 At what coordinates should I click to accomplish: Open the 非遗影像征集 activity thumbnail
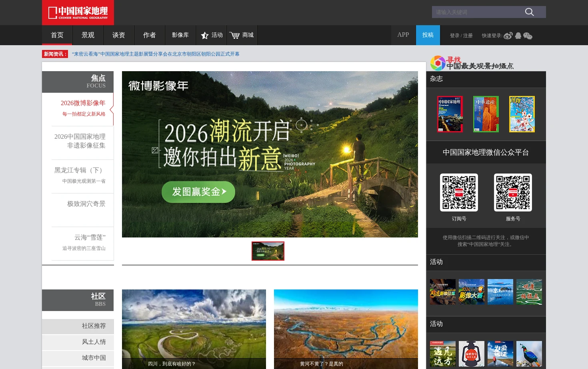tap(443, 292)
